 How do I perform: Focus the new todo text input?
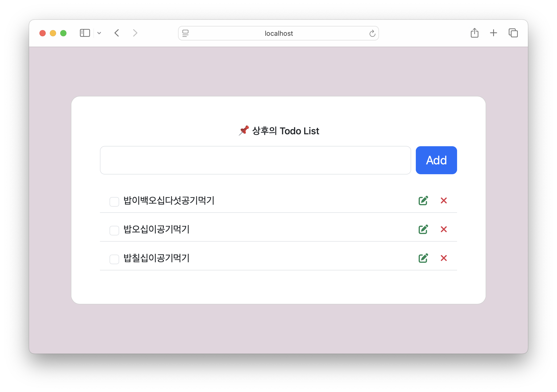(x=255, y=160)
